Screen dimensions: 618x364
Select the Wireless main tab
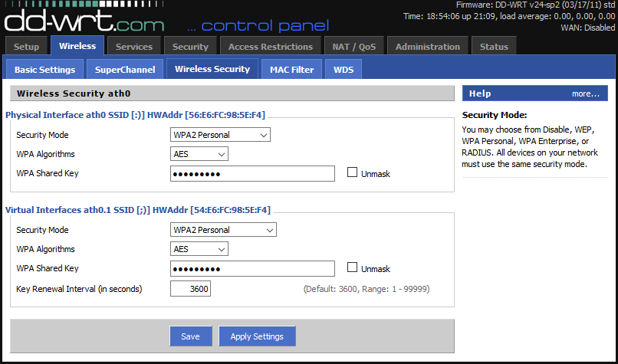click(77, 46)
